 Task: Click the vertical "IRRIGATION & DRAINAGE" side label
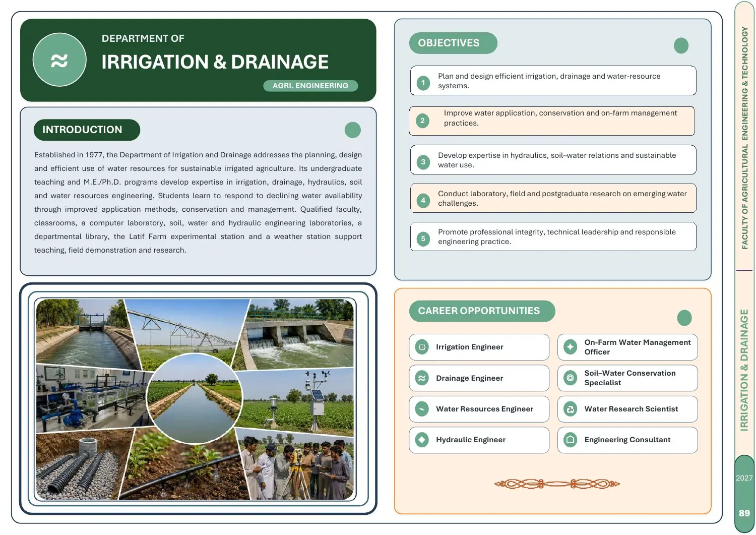(744, 370)
